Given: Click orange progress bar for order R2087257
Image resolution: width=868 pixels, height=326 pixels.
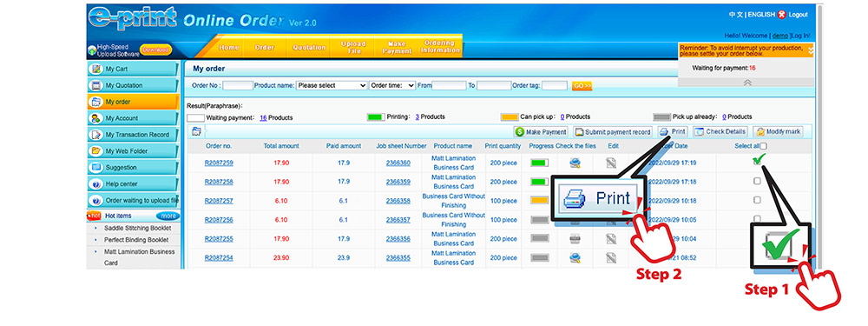Looking at the screenshot, I should pos(539,201).
